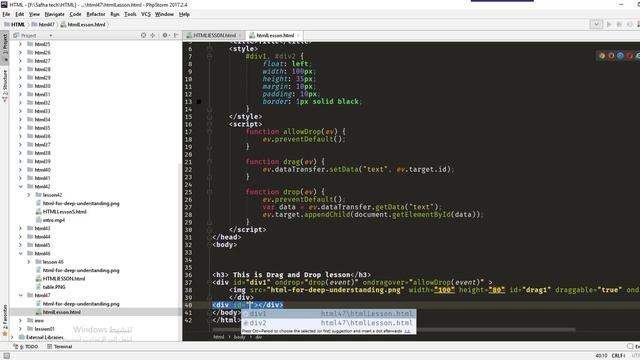Open the TODO tool window

click(26, 347)
